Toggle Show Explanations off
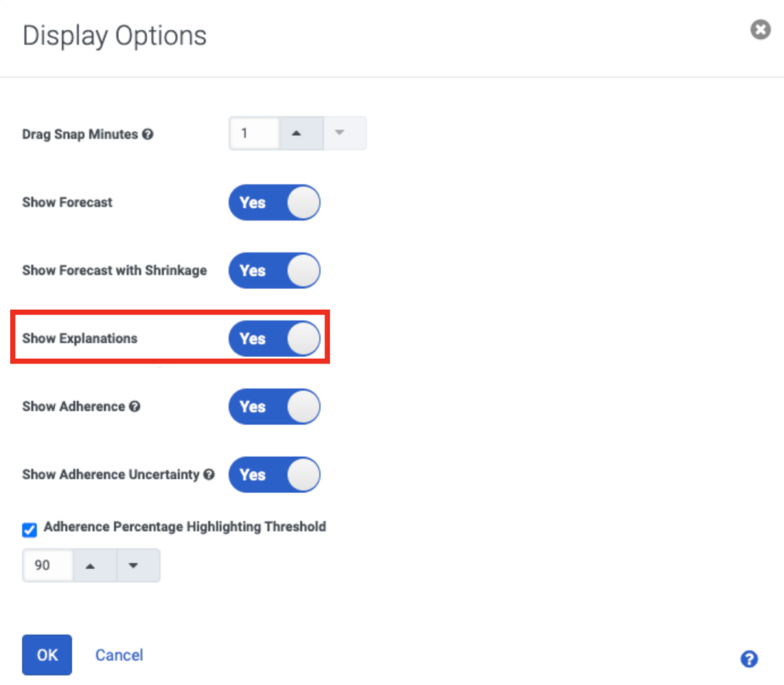 [274, 338]
